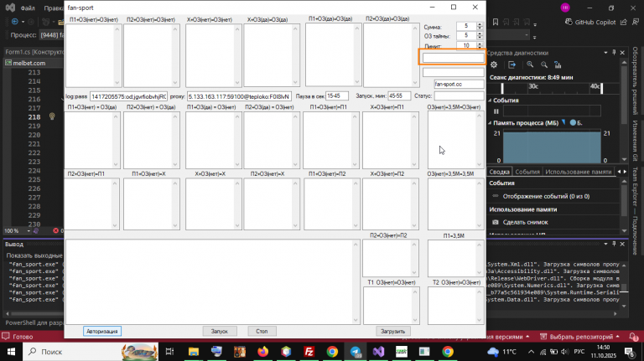Image resolution: width=644 pixels, height=361 pixels.
Task: Click the Стоп button
Action: coord(262,331)
